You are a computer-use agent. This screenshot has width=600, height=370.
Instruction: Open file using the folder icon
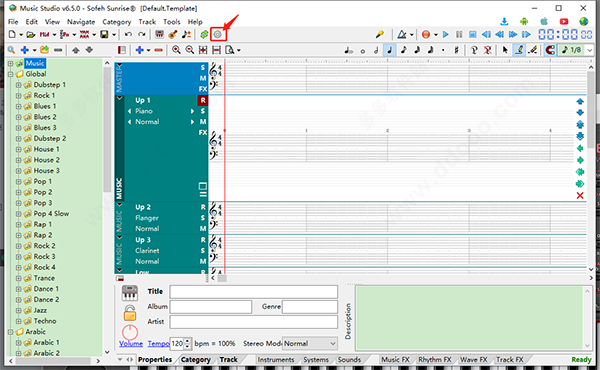point(31,35)
